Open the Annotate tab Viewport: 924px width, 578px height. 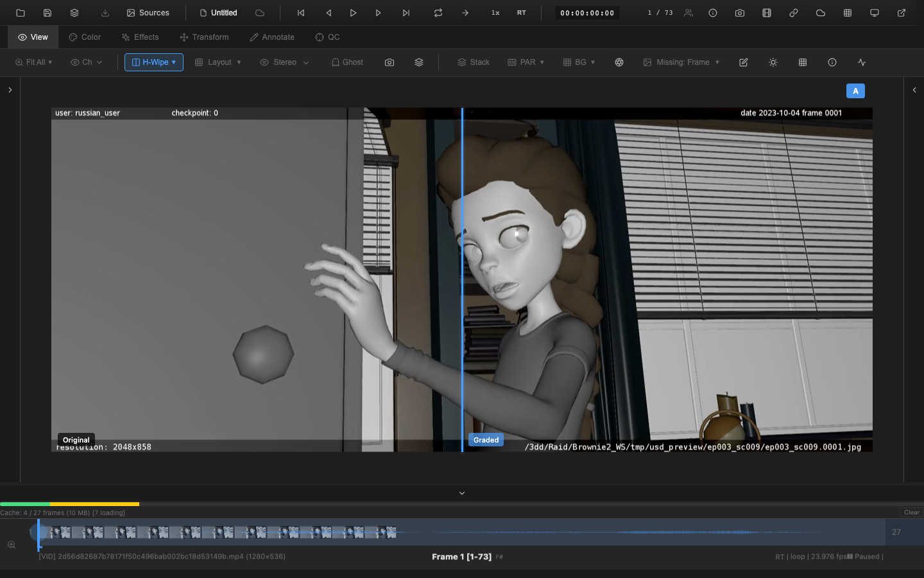point(271,37)
